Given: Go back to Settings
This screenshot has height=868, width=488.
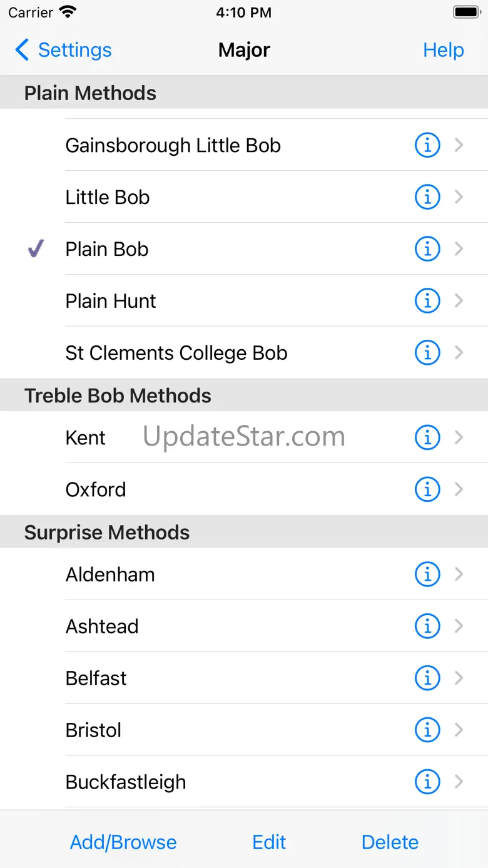Looking at the screenshot, I should tap(63, 50).
